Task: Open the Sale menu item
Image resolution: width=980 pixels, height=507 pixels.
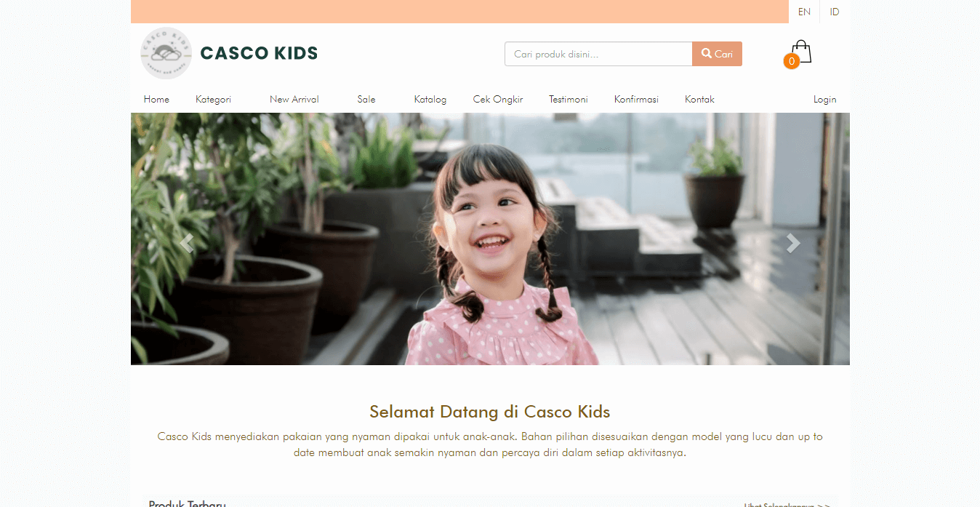Action: point(366,100)
